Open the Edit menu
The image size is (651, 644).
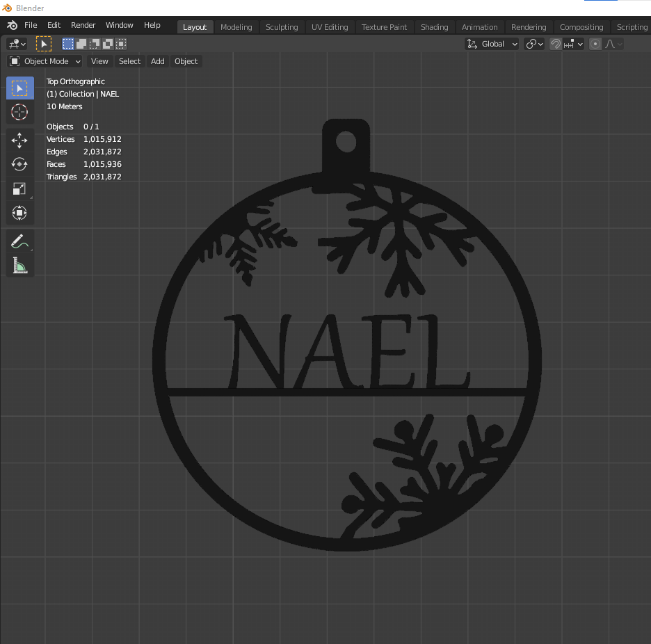click(54, 25)
